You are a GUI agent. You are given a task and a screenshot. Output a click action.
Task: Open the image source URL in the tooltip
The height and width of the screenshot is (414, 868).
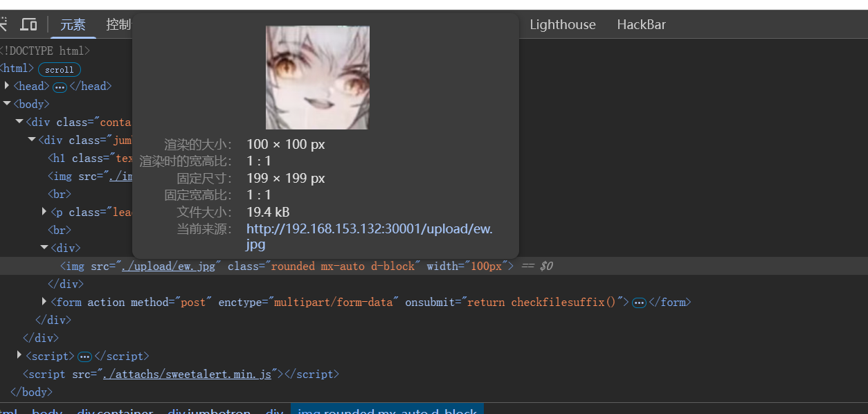(x=370, y=236)
